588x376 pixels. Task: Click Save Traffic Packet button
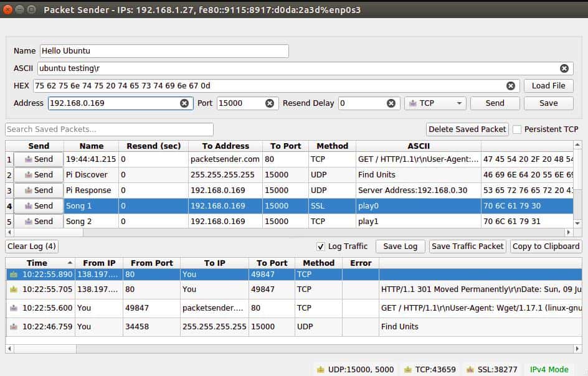click(468, 247)
